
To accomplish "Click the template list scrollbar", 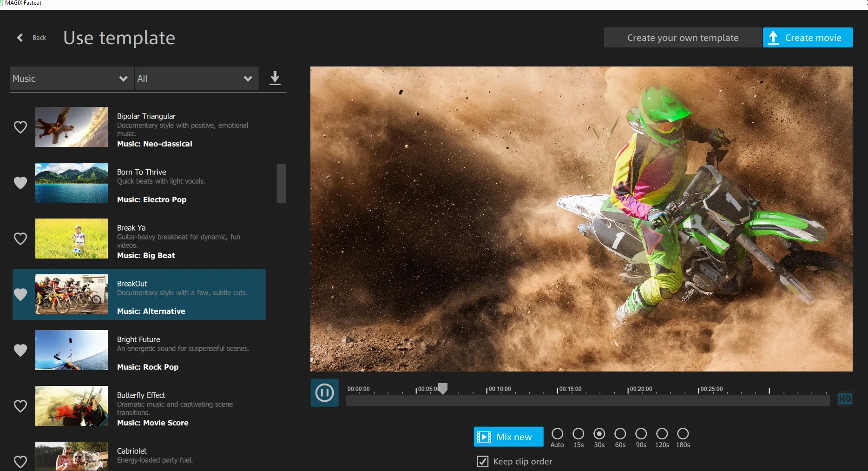I will click(281, 184).
